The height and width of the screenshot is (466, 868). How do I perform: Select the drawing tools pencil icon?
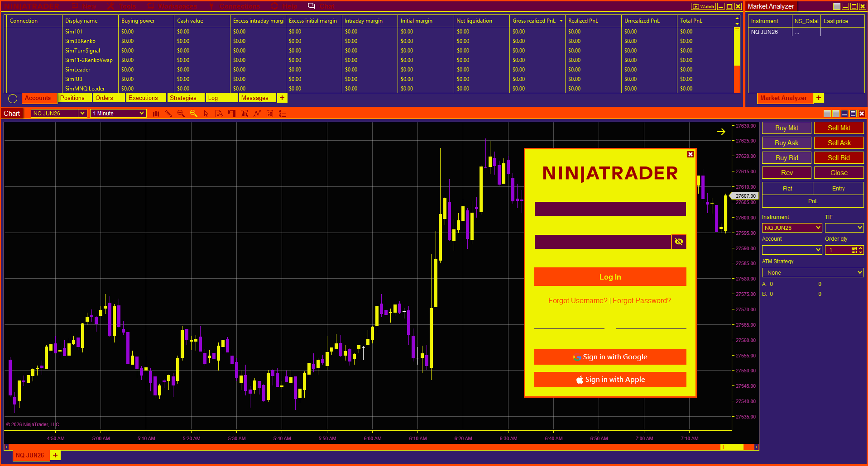click(168, 114)
